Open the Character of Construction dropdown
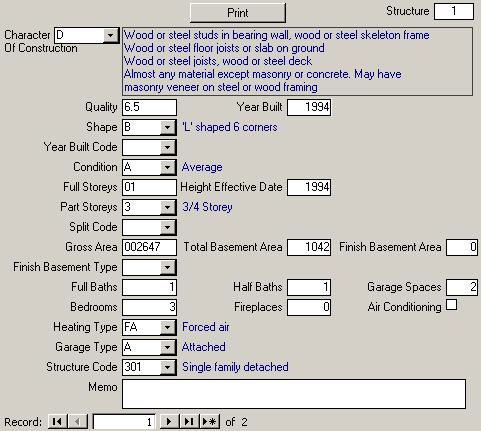Viewport: 481px width, 431px height. point(110,35)
